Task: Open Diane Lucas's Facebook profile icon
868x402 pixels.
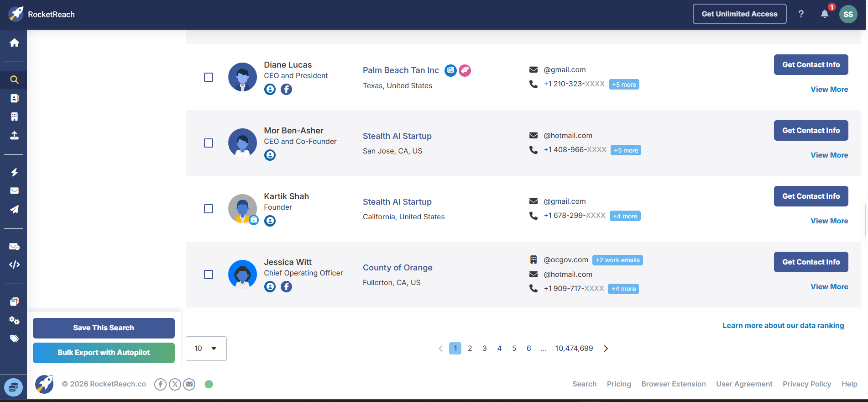Action: click(x=286, y=90)
